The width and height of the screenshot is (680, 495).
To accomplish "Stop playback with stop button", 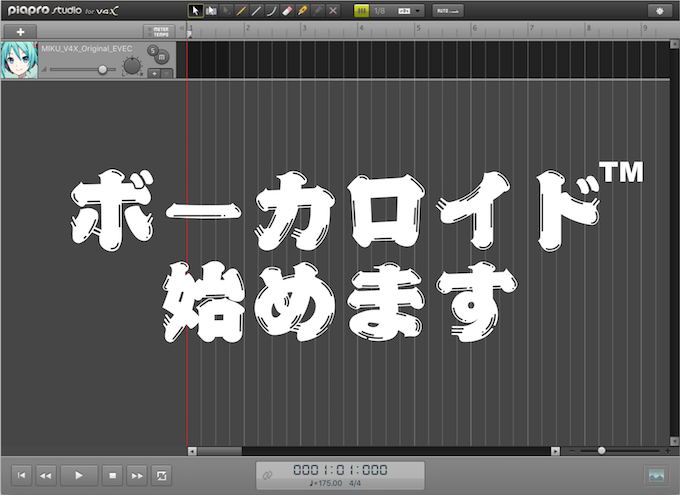I will pyautogui.click(x=112, y=475).
